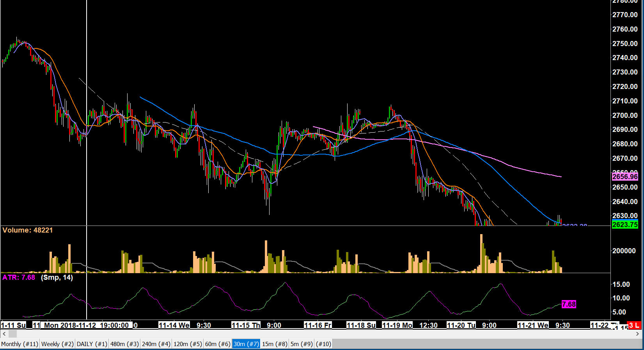Activate the 30m (#7) tab
The height and width of the screenshot is (350, 644).
(x=246, y=344)
